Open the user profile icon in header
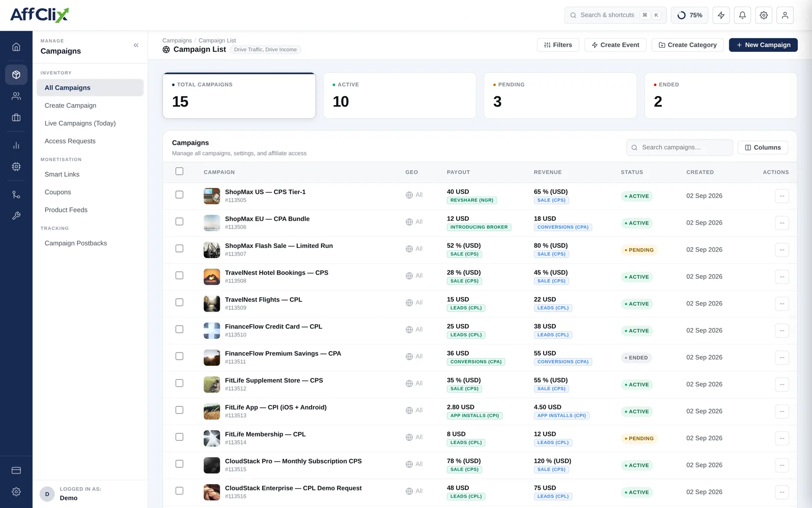Viewport: 812px width, 508px height. [785, 15]
